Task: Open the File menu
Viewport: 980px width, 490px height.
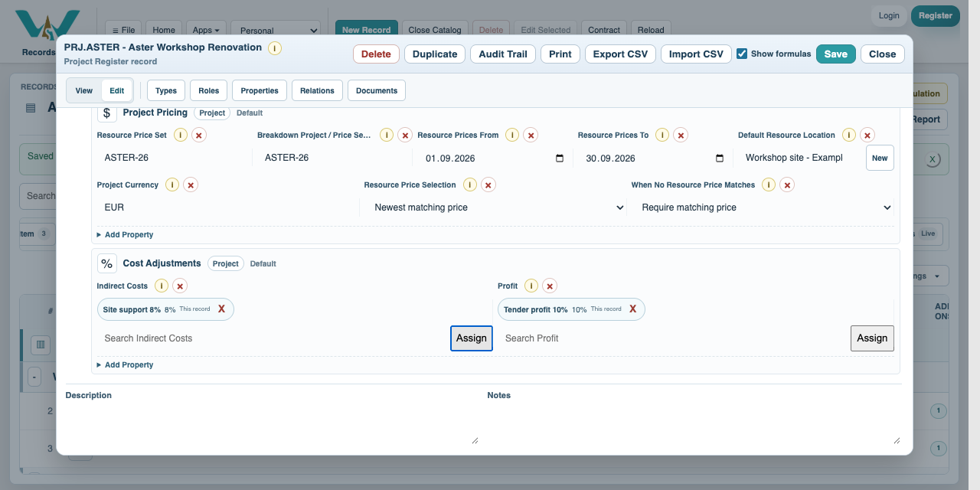Action: tap(123, 31)
